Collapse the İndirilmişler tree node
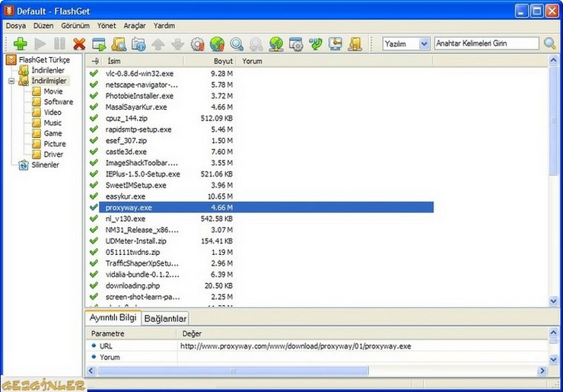 (x=11, y=81)
